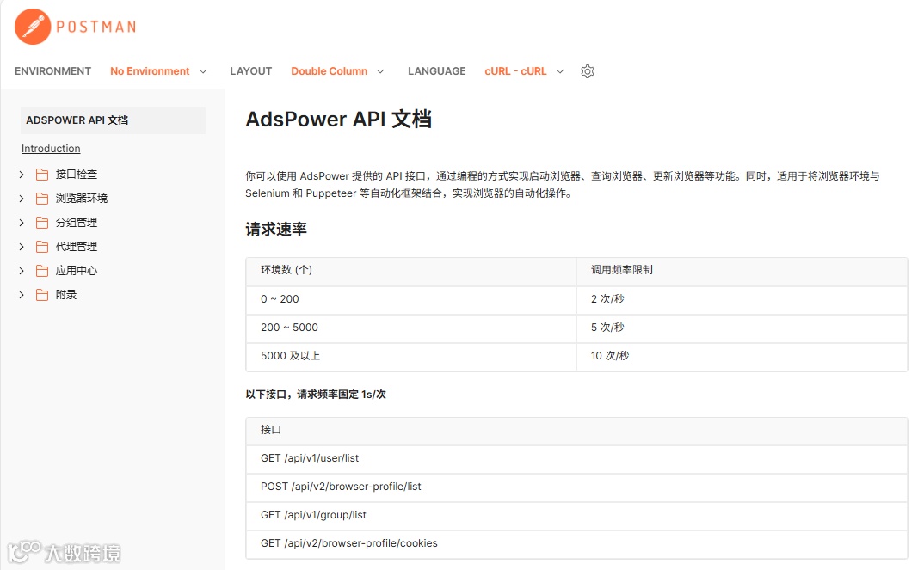Click the LAYOUT label
Viewport: 924px width, 570px height.
(x=251, y=71)
